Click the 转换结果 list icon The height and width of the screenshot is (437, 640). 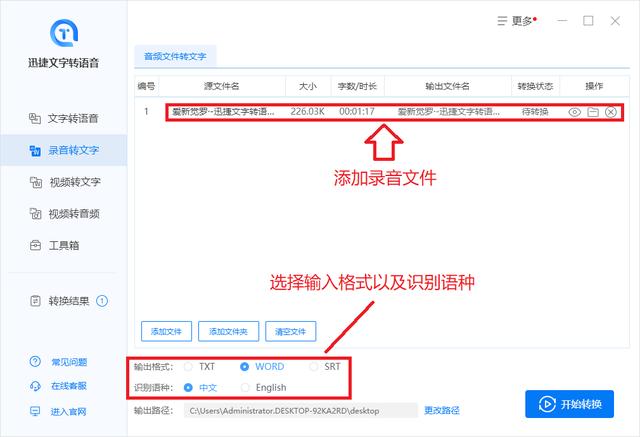(36, 301)
